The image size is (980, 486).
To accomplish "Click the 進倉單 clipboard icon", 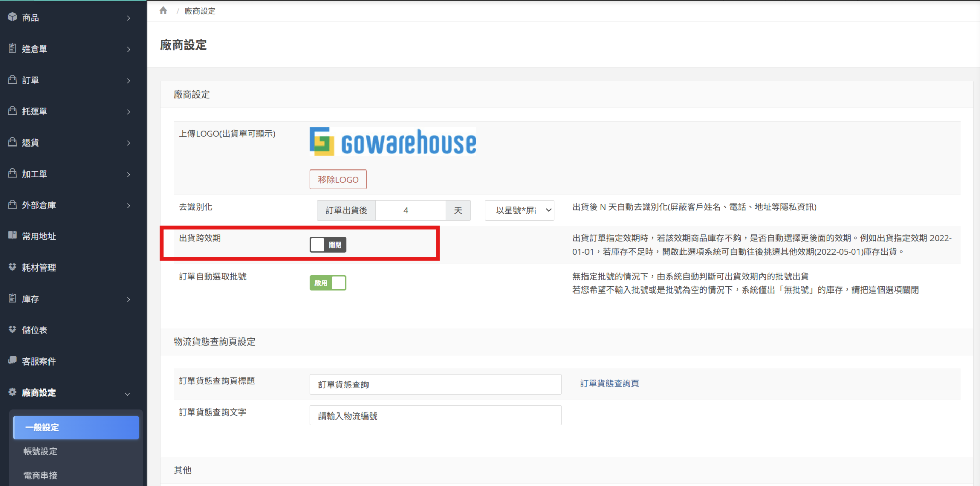I will (x=13, y=48).
